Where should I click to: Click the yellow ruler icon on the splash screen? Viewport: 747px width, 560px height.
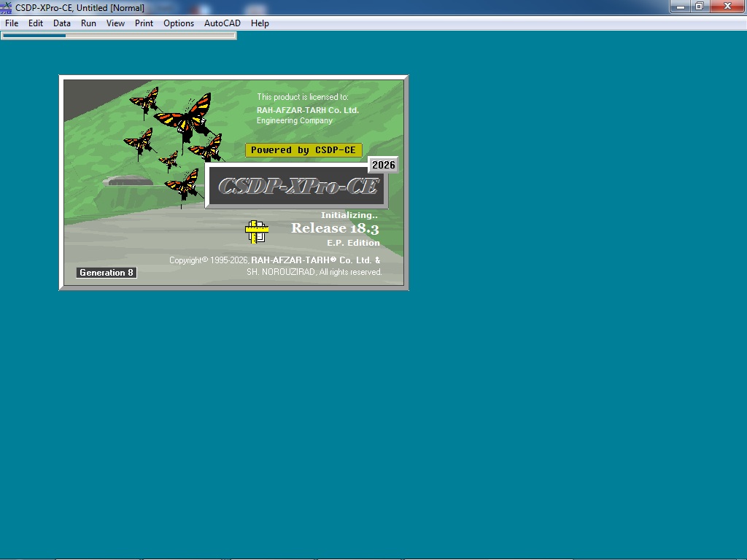[257, 232]
